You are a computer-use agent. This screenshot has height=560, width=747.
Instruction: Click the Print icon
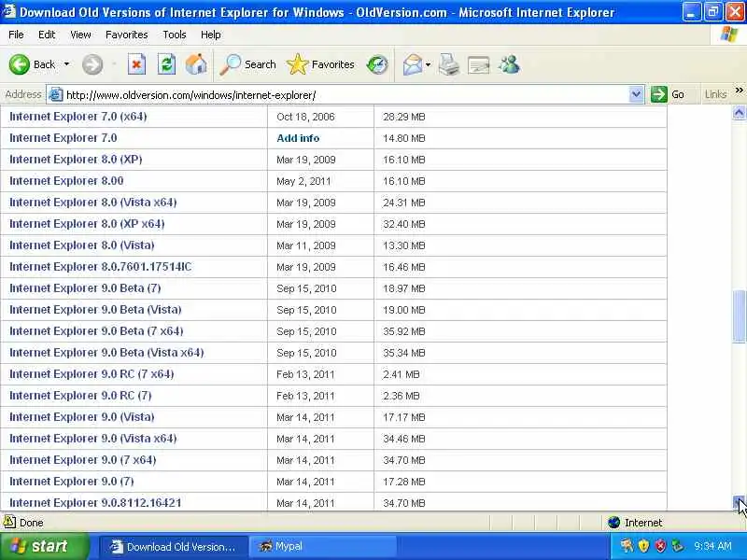pos(449,64)
